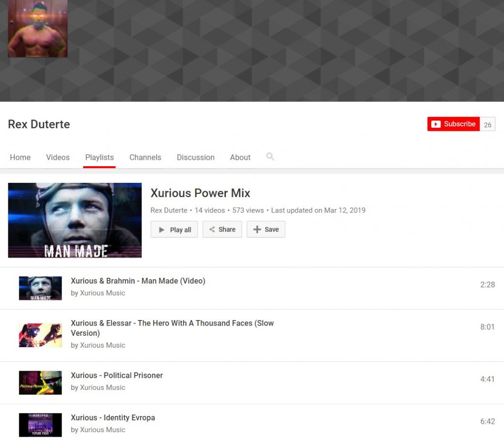Click the Rex Duterte channel name heading
Image resolution: width=504 pixels, height=445 pixels.
[39, 124]
